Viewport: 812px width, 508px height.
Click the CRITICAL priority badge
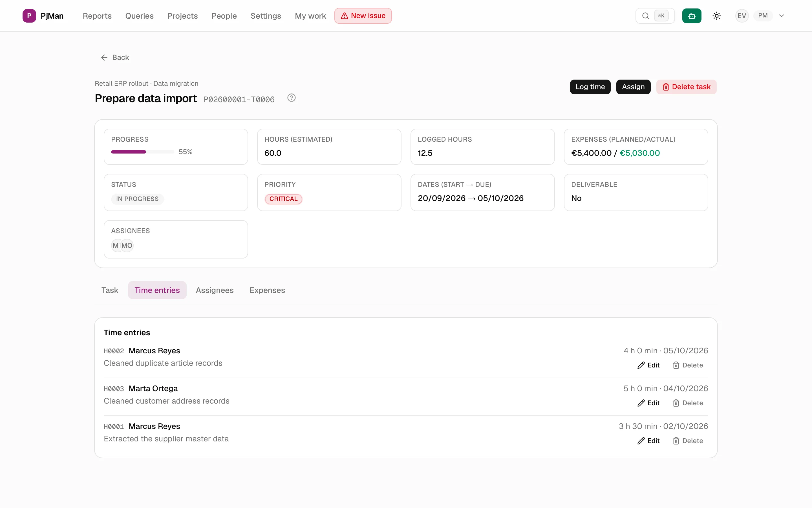pos(283,199)
